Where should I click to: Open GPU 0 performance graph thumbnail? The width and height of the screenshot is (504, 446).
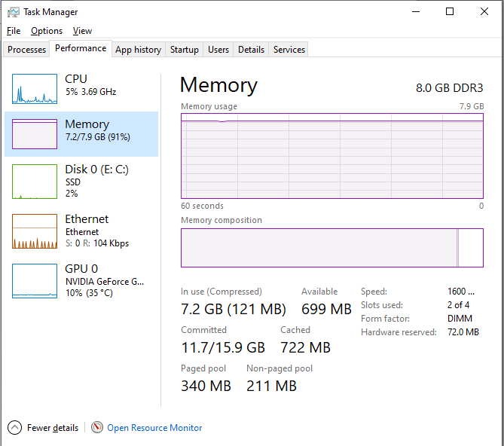35,281
